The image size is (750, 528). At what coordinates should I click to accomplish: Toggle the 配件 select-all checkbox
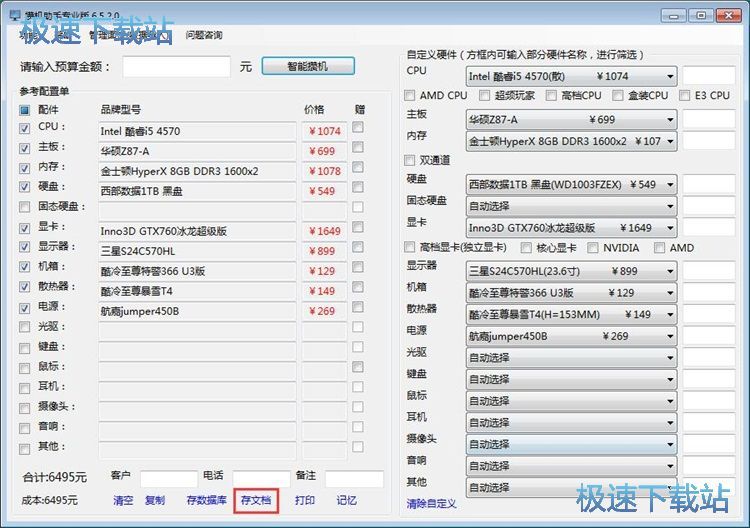click(x=24, y=110)
